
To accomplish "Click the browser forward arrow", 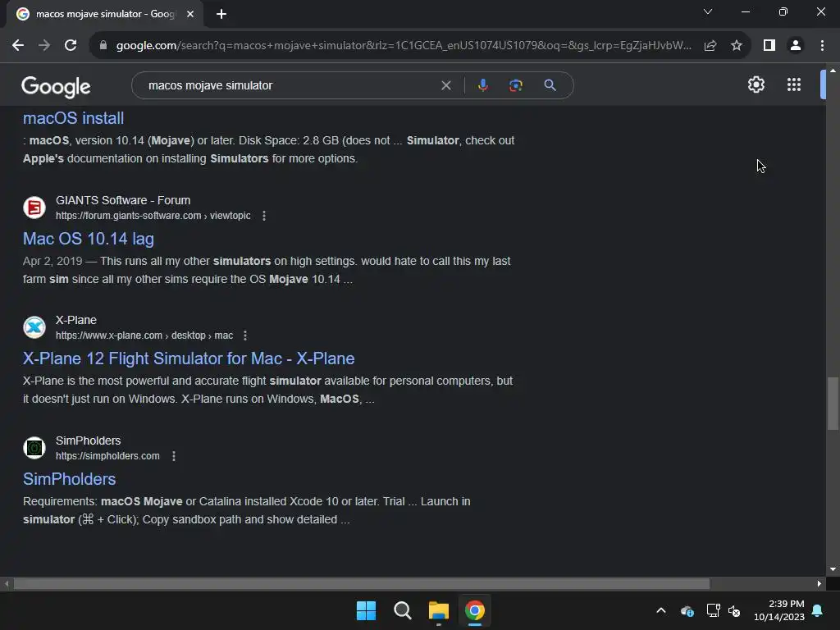I will click(x=44, y=46).
